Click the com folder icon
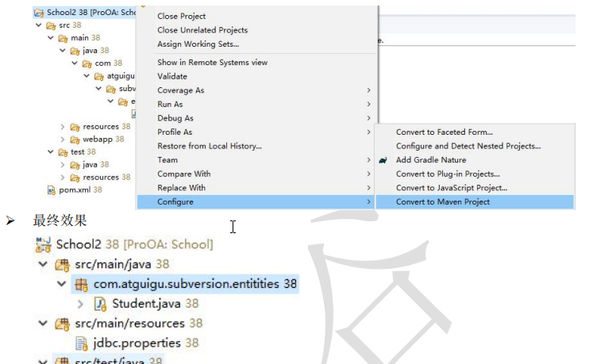The height and width of the screenshot is (364, 589). (x=87, y=63)
